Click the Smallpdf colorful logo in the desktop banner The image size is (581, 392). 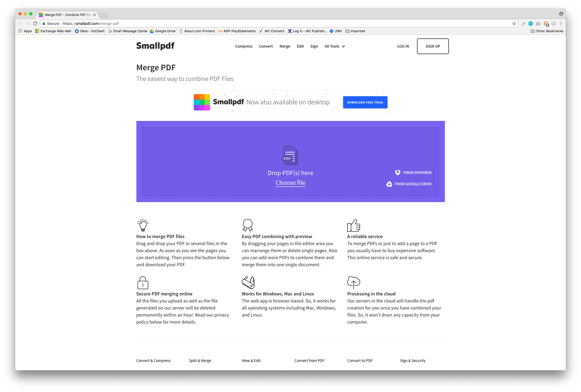click(202, 102)
